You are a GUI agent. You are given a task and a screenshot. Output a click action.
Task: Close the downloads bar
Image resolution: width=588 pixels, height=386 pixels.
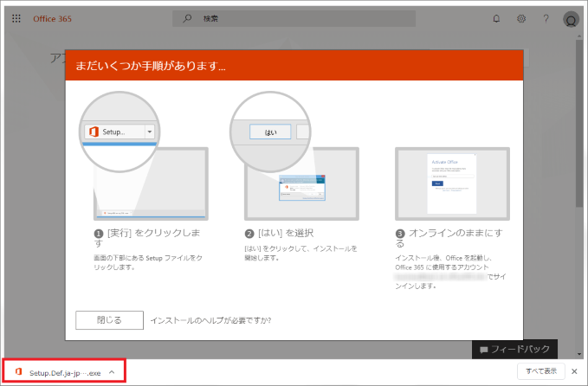coord(574,371)
